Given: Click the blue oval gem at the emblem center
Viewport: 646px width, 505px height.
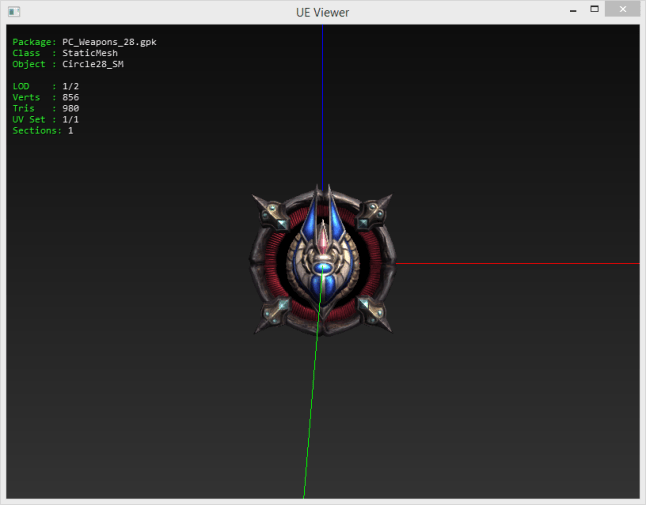Looking at the screenshot, I should click(322, 268).
